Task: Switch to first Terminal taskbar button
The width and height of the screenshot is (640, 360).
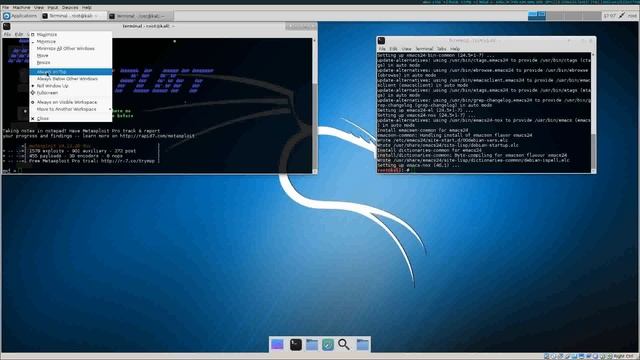Action: (x=73, y=16)
